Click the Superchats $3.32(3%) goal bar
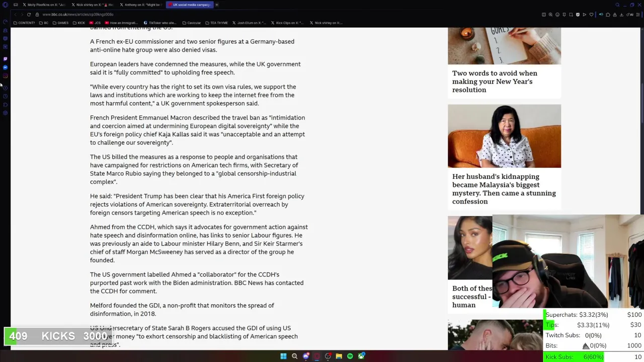This screenshot has height=362, width=644. point(594,315)
